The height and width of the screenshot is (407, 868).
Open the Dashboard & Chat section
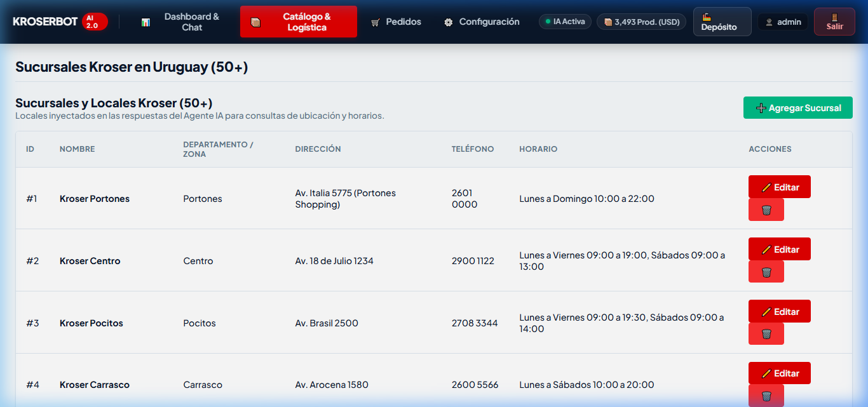click(181, 22)
